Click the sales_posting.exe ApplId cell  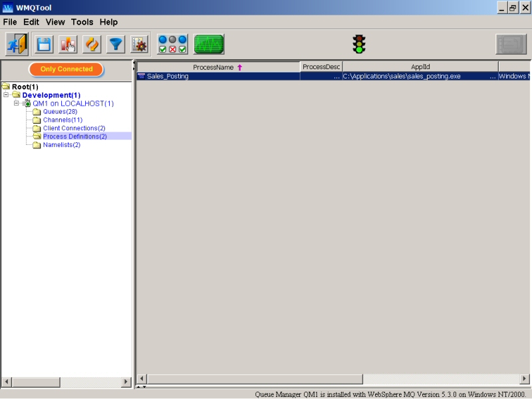pos(420,76)
